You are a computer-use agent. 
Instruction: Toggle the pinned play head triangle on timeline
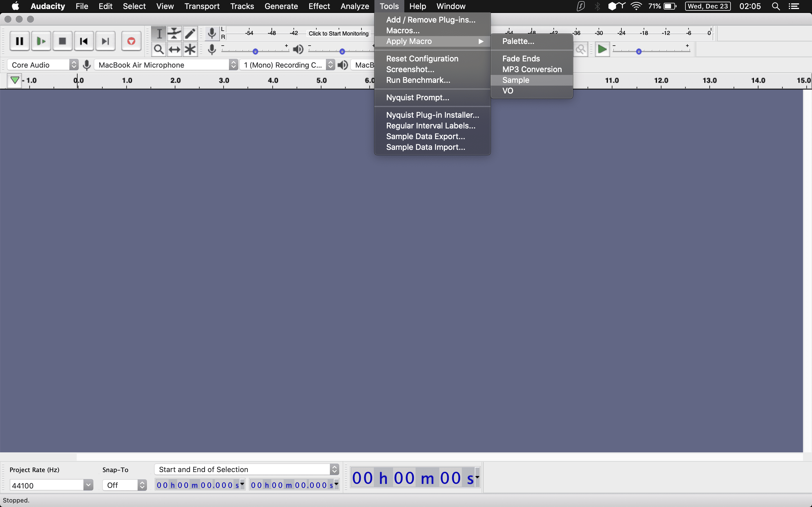click(14, 80)
